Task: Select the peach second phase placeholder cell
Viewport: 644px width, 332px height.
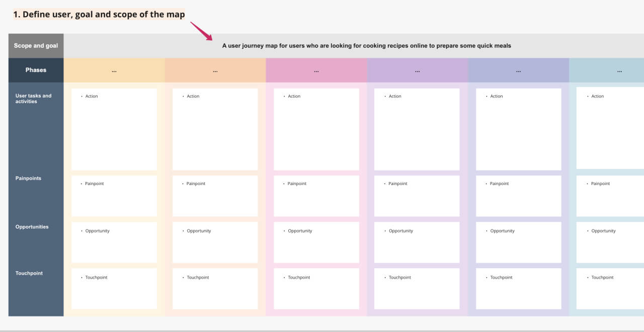Action: tap(215, 70)
